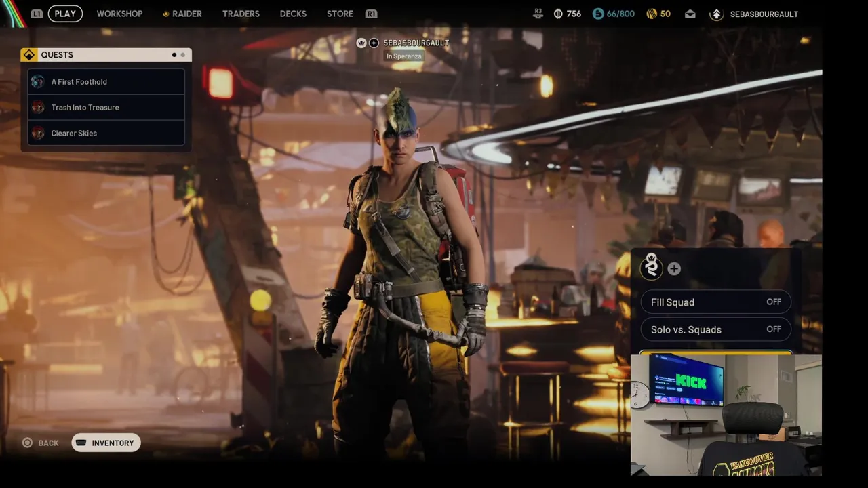Open the DECKS tab
This screenshot has width=868, height=488.
293,14
